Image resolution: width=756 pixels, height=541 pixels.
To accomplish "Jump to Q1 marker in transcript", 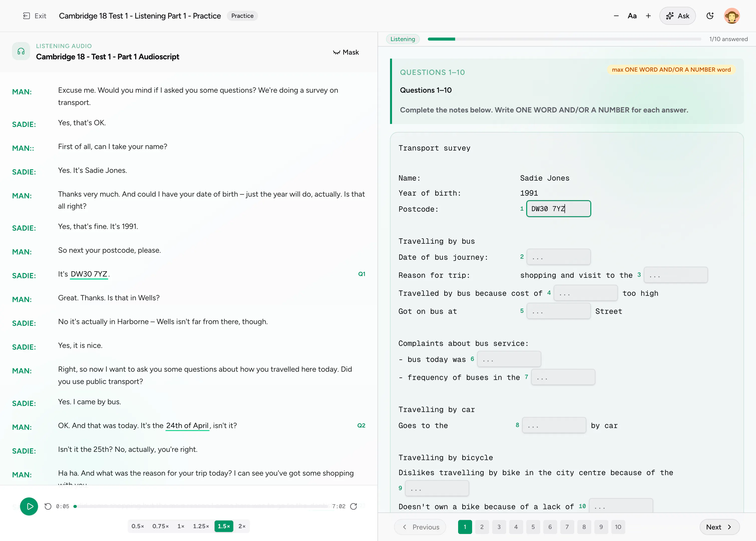I will 361,274.
